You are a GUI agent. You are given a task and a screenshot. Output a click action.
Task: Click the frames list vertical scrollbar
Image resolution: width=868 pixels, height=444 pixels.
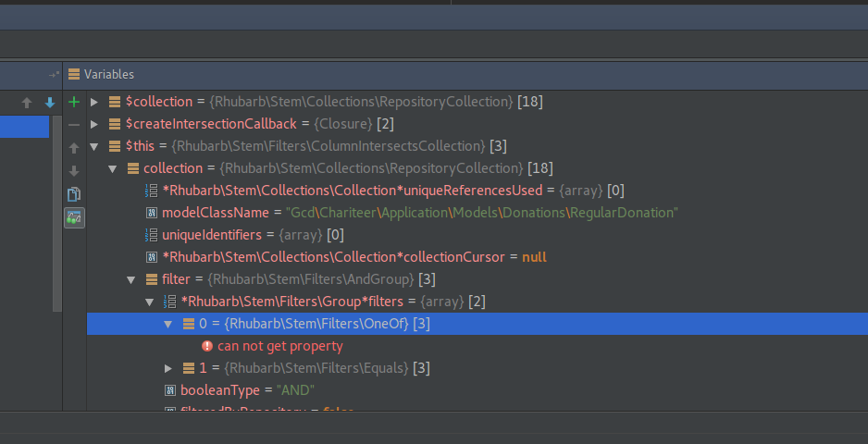[57, 222]
